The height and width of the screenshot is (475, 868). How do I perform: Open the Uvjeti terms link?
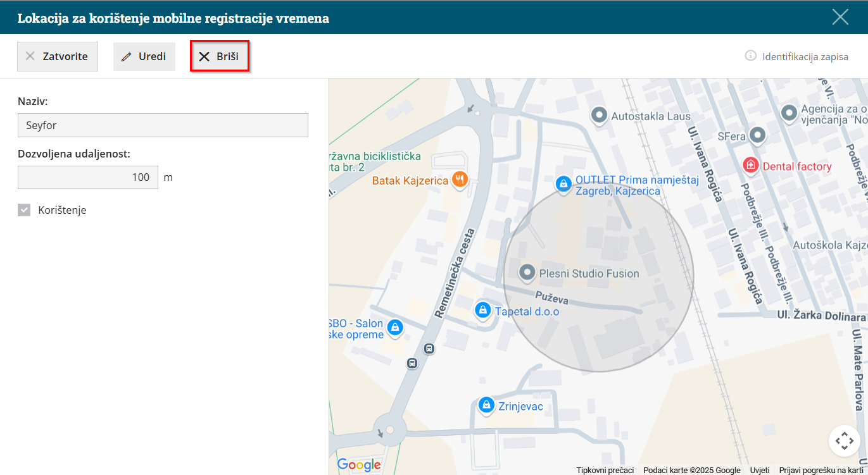click(760, 470)
